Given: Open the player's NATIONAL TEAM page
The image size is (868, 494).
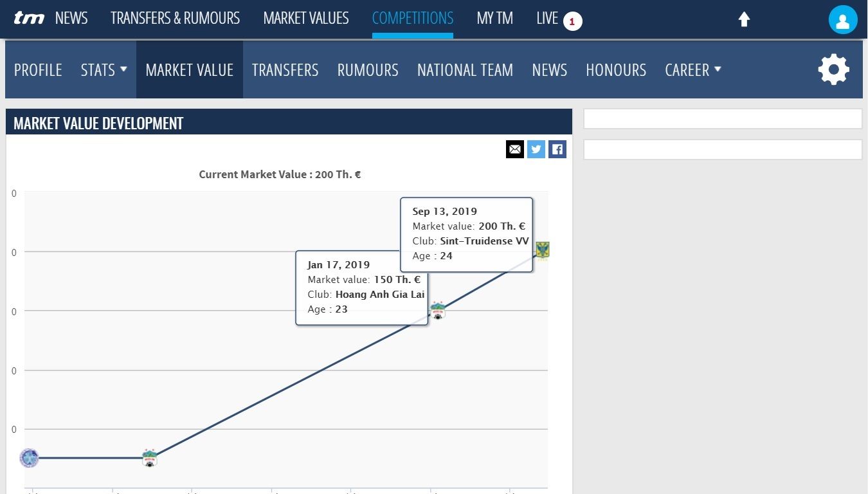Looking at the screenshot, I should point(465,69).
